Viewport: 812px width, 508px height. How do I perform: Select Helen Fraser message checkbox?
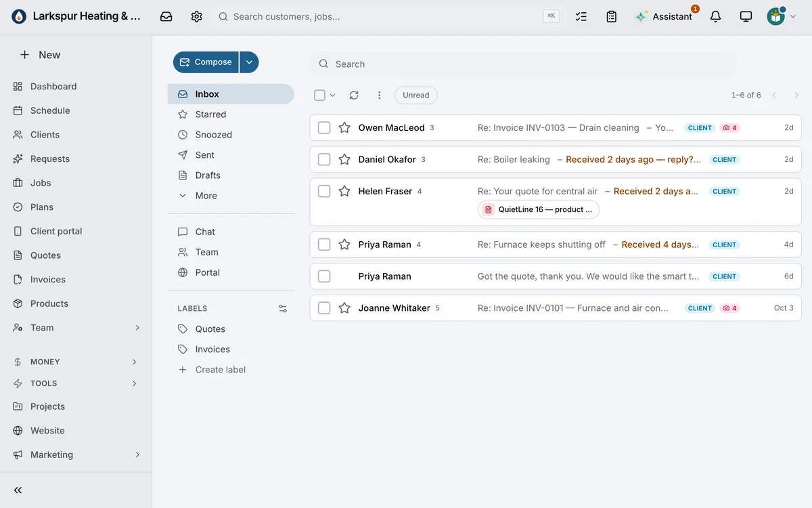[324, 191]
